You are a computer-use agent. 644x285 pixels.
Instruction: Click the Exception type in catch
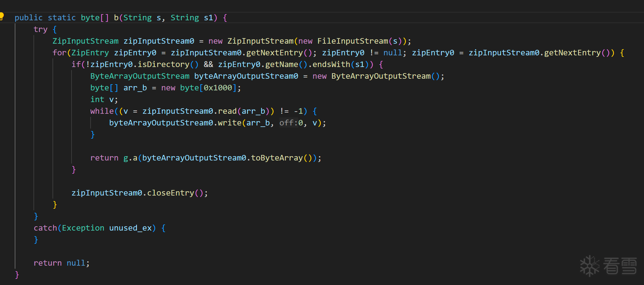pyautogui.click(x=83, y=228)
